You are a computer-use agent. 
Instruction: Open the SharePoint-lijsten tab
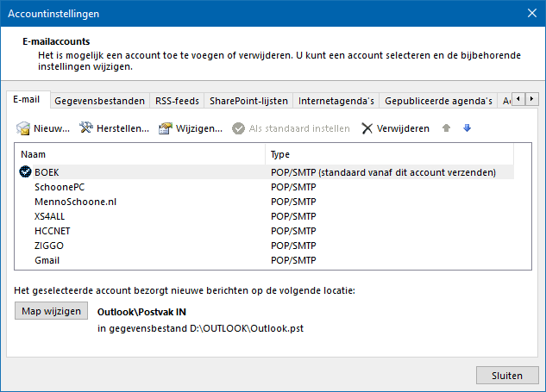(248, 101)
